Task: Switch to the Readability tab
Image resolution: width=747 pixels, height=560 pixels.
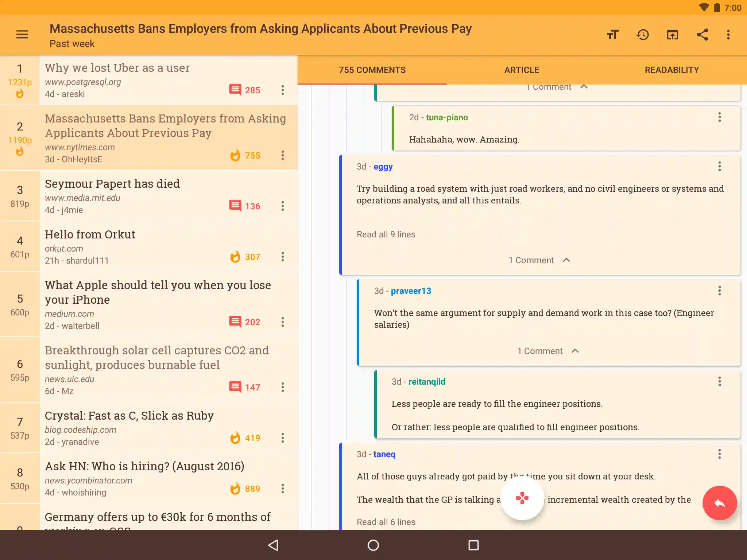Action: (x=671, y=70)
